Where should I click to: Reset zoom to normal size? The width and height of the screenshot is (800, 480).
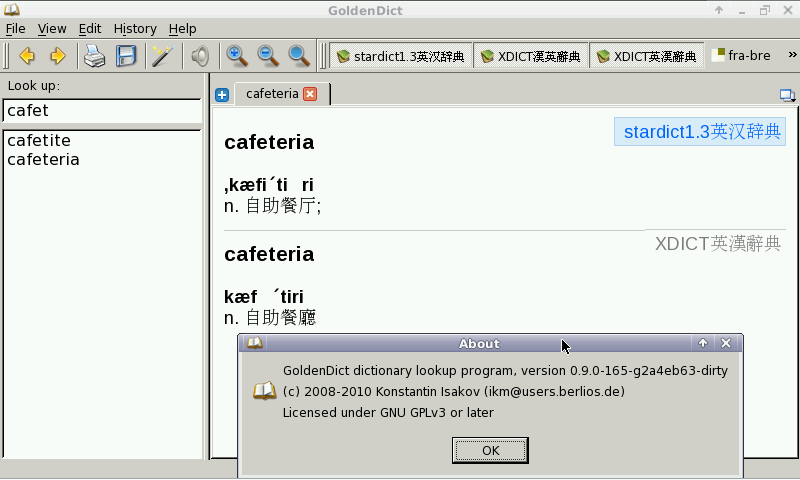(299, 56)
